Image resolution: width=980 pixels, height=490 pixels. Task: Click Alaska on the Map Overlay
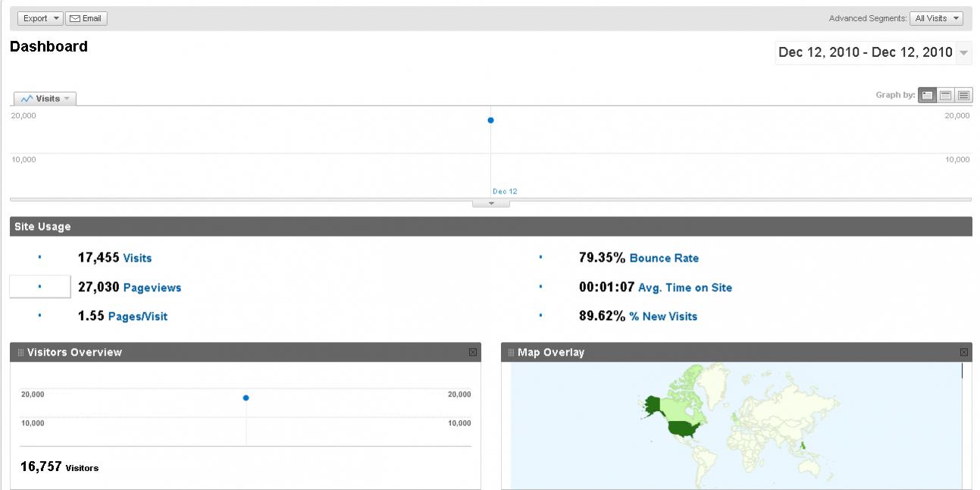click(650, 407)
